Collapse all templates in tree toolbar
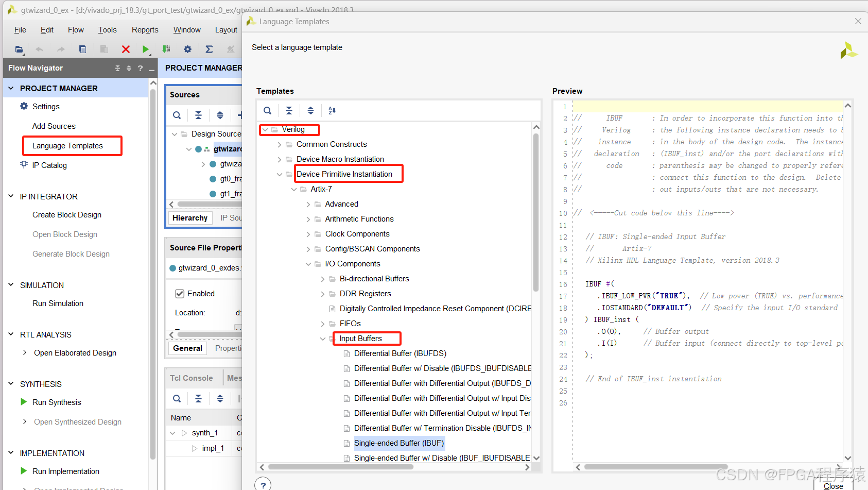 (x=289, y=110)
